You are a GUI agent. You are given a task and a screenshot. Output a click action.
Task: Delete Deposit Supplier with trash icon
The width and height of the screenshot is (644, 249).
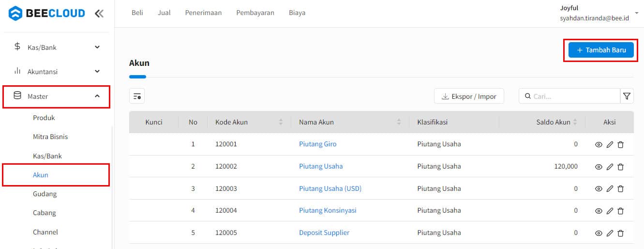621,233
